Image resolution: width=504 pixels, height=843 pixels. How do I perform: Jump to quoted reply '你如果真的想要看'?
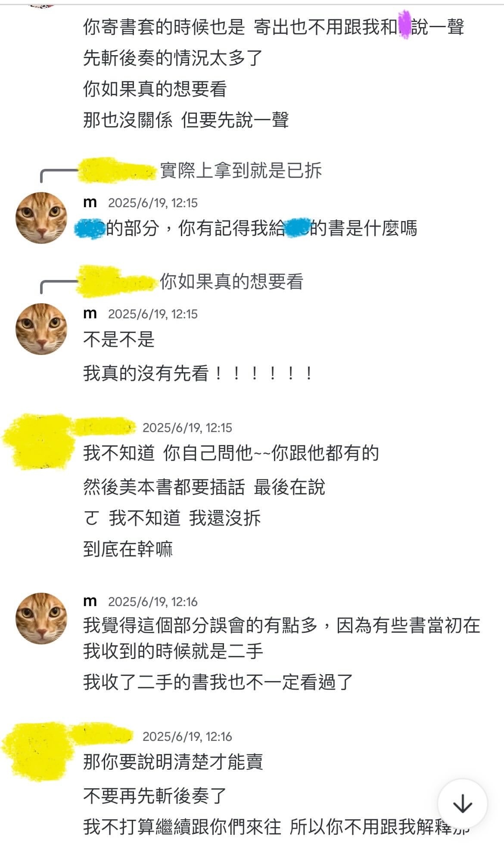232,282
